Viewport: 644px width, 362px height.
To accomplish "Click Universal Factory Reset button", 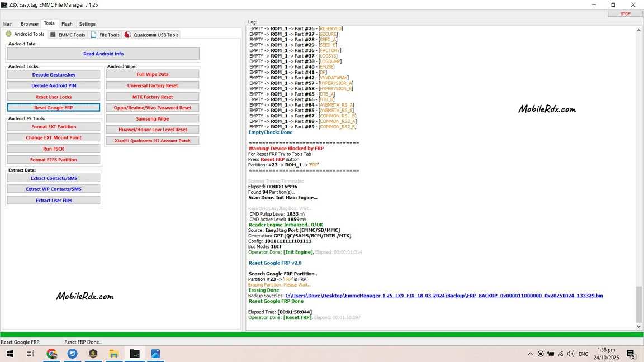I will 153,85.
